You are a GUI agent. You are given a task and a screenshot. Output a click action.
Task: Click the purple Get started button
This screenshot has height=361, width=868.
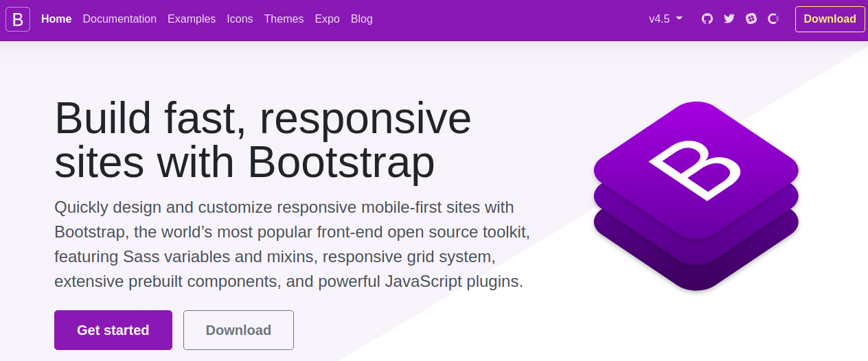pos(113,330)
